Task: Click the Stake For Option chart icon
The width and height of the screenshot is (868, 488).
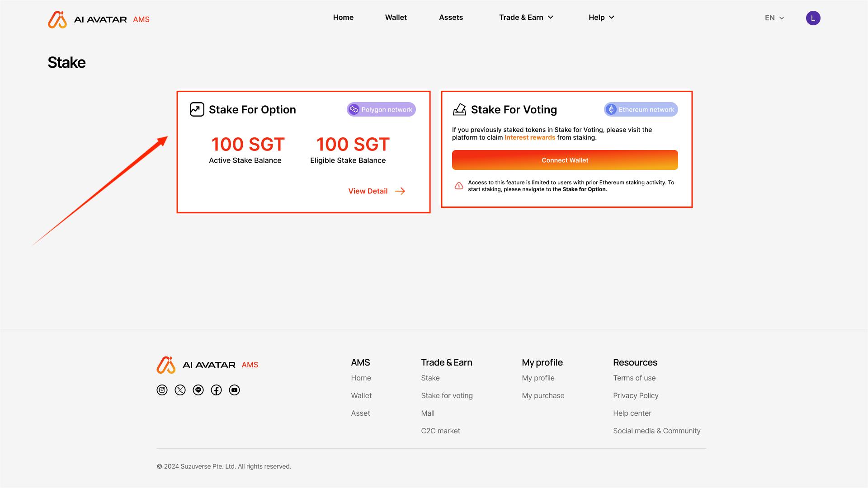Action: pos(197,109)
